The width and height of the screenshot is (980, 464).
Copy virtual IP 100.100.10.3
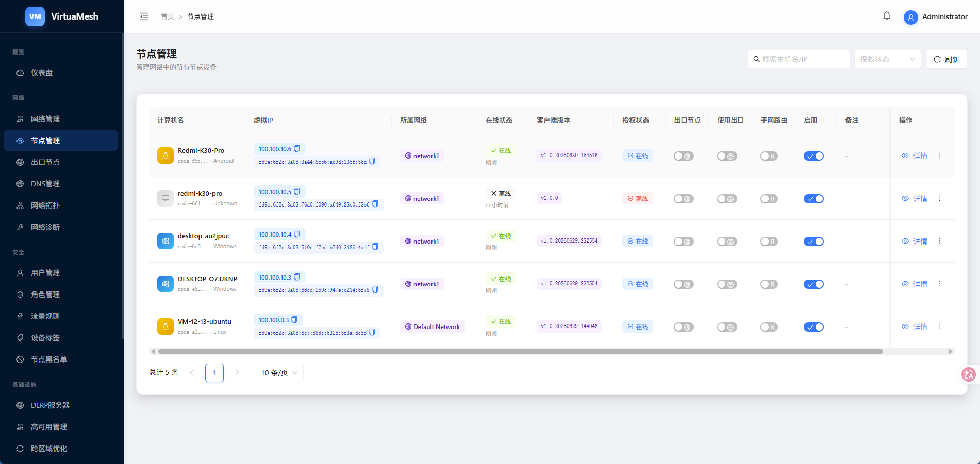297,277
